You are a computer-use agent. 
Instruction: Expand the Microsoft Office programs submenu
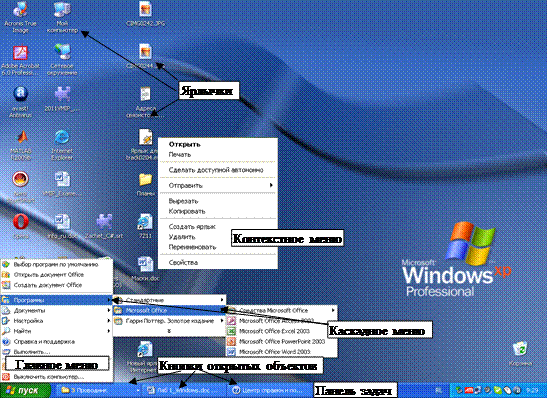tap(170, 310)
